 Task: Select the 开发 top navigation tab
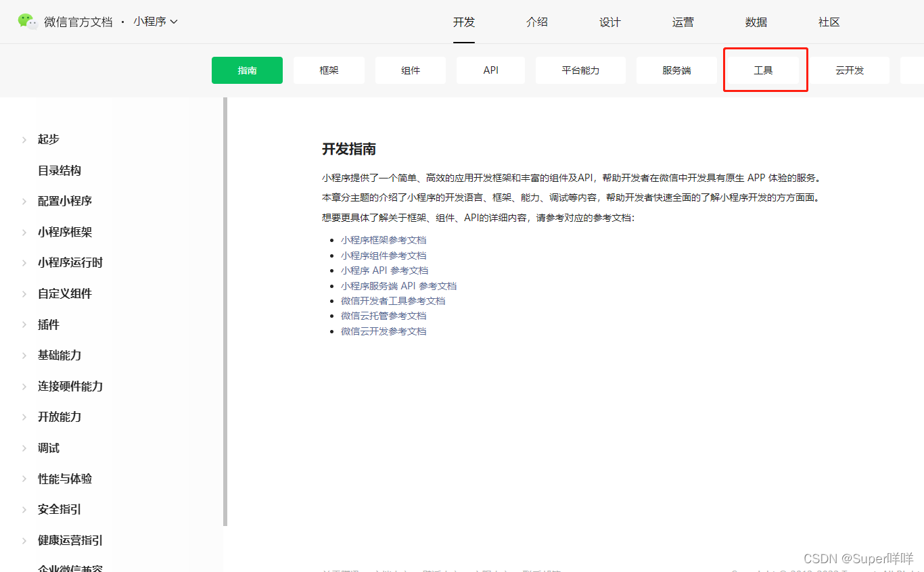click(x=464, y=22)
